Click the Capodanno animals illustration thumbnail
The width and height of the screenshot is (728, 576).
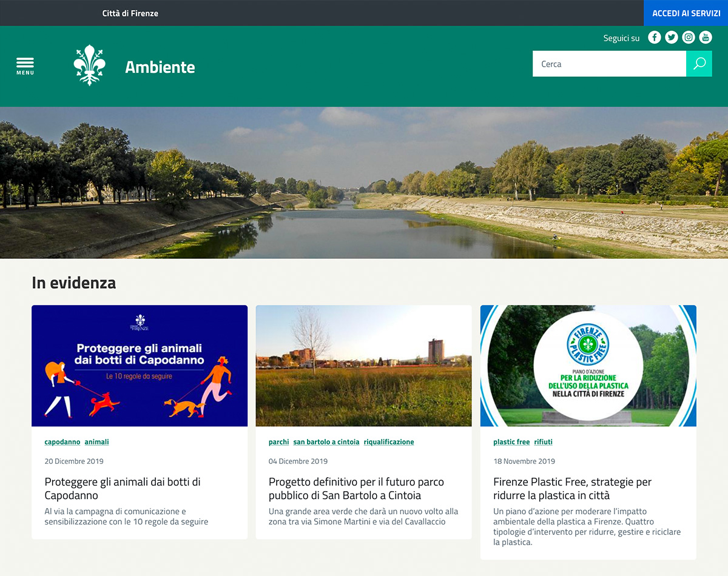(140, 366)
